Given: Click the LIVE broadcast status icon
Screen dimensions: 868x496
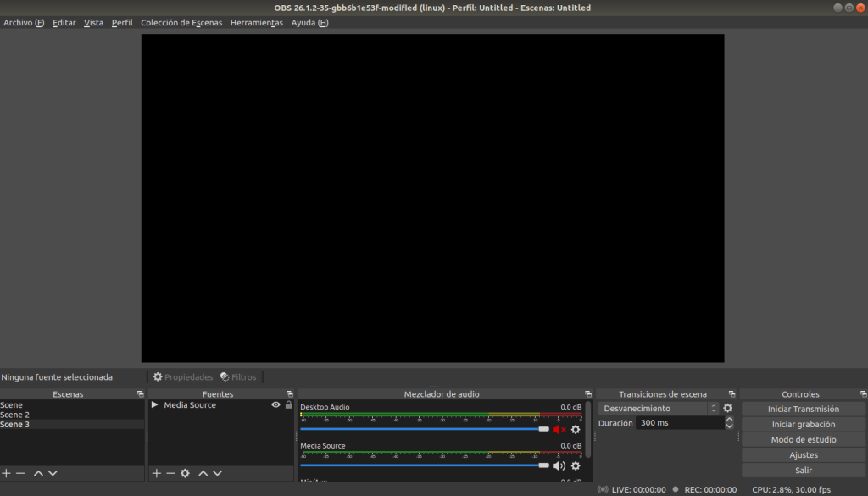Looking at the screenshot, I should [603, 489].
